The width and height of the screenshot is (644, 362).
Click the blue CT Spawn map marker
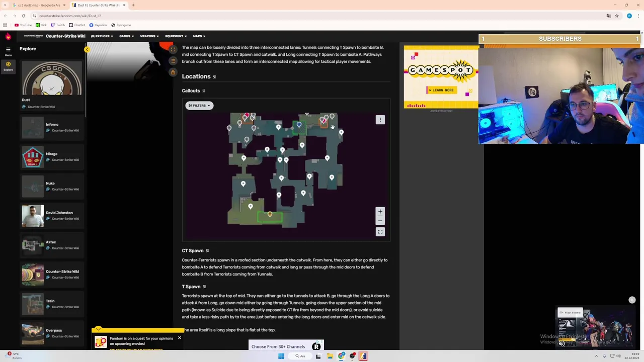click(299, 124)
